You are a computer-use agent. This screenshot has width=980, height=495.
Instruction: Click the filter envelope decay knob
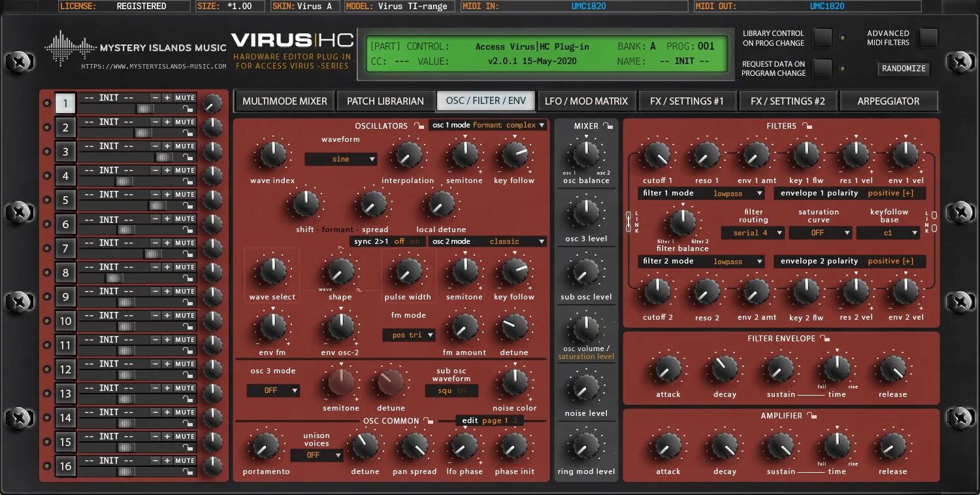point(725,369)
